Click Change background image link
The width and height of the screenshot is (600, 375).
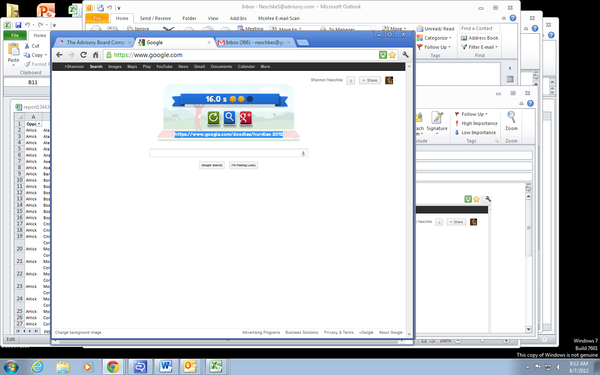tap(78, 333)
